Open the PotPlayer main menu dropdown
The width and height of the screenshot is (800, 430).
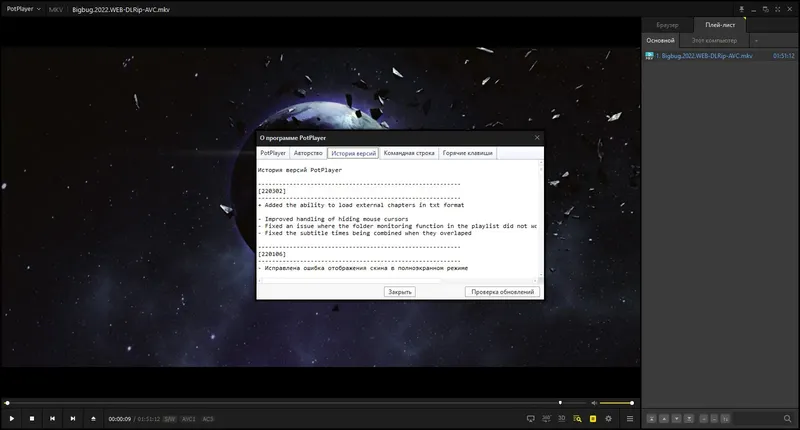click(x=23, y=9)
